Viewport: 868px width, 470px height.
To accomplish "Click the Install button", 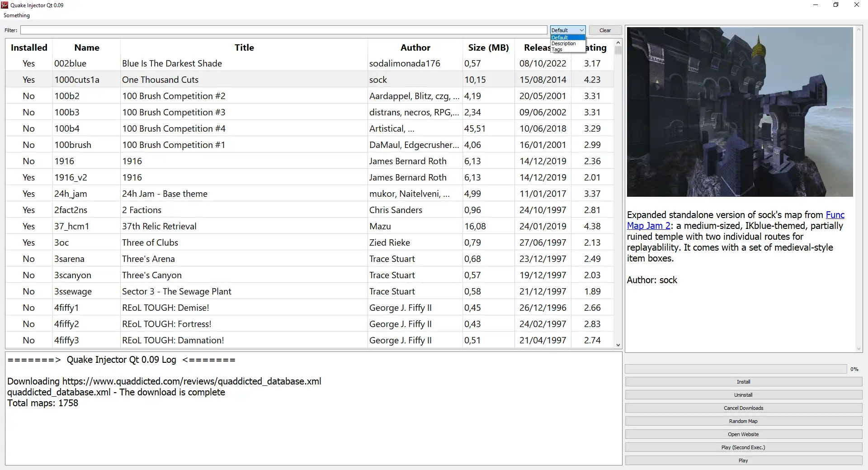I will [x=744, y=382].
